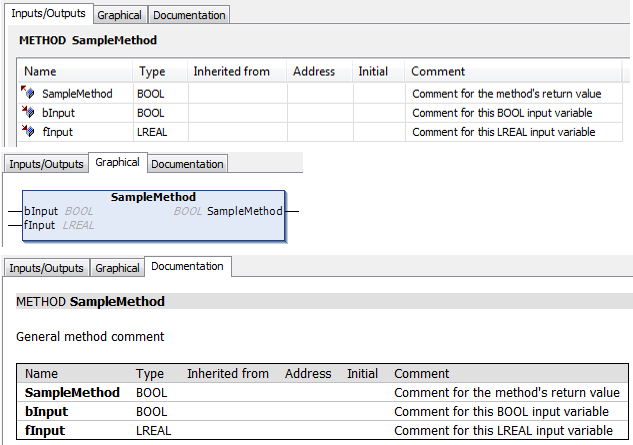This screenshot has width=633, height=445.
Task: Click bold SampleMethod name in Documentation table
Action: pyautogui.click(x=72, y=393)
